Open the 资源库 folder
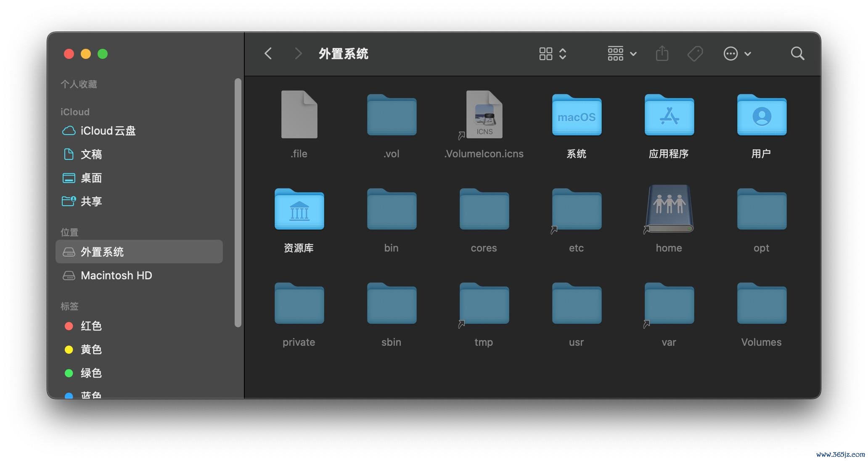 (299, 209)
